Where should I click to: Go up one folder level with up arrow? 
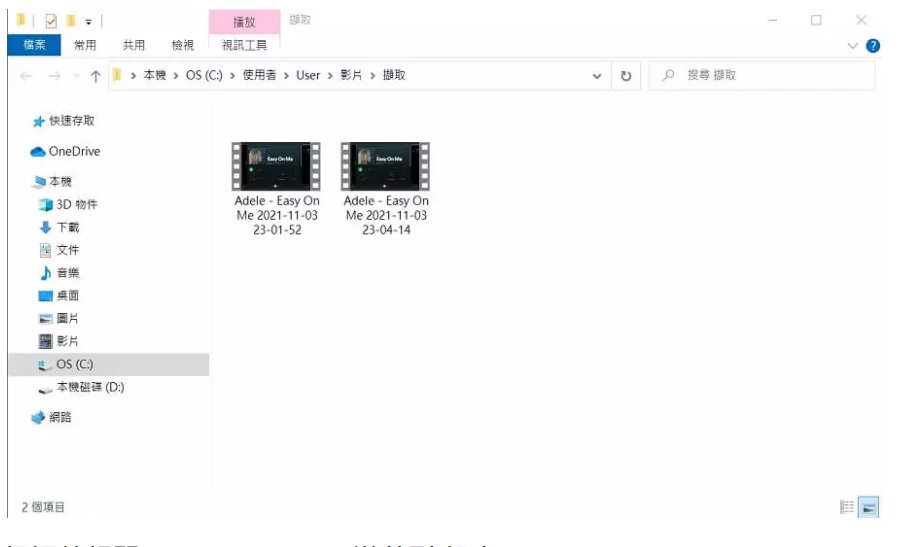tap(96, 76)
